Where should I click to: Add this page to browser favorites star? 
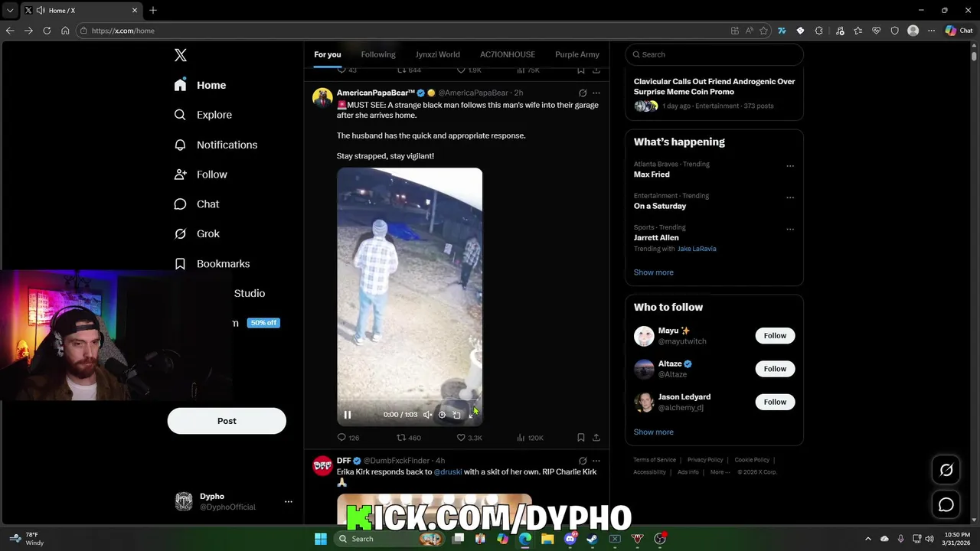(x=763, y=31)
